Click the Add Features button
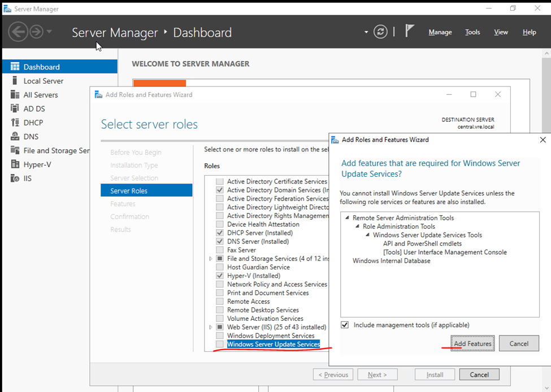 coord(473,343)
